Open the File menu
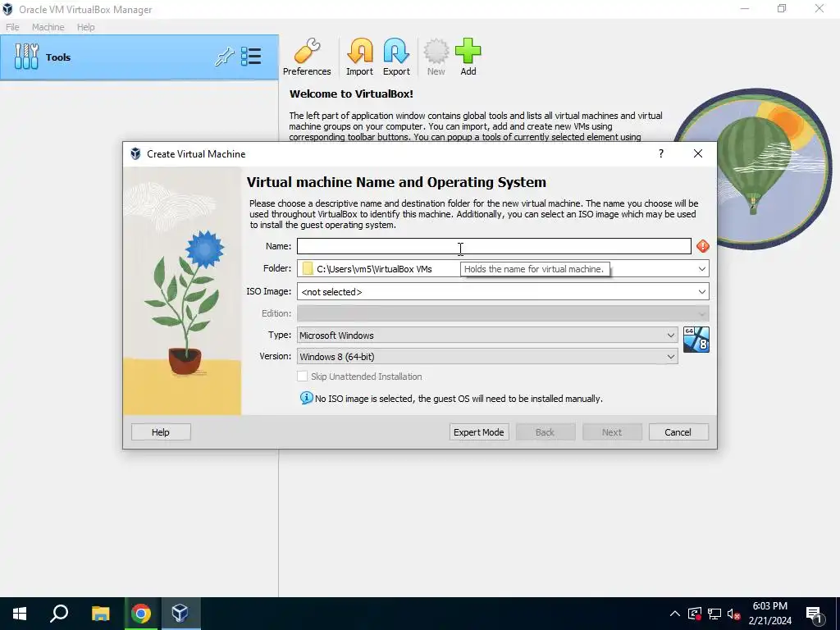The image size is (840, 630). coord(12,27)
